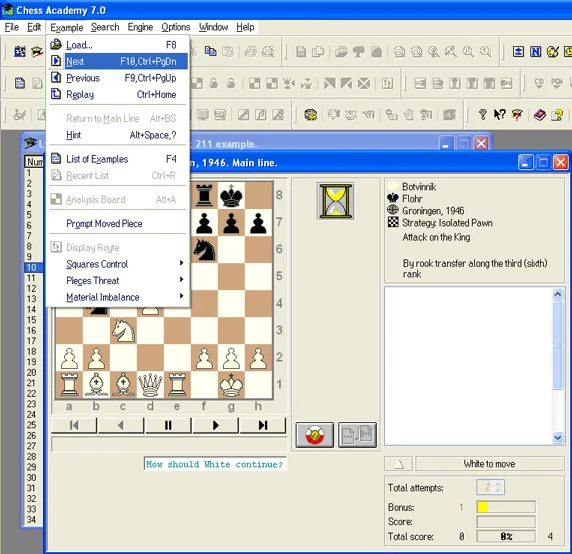Open List of Examples entry

[x=117, y=159]
